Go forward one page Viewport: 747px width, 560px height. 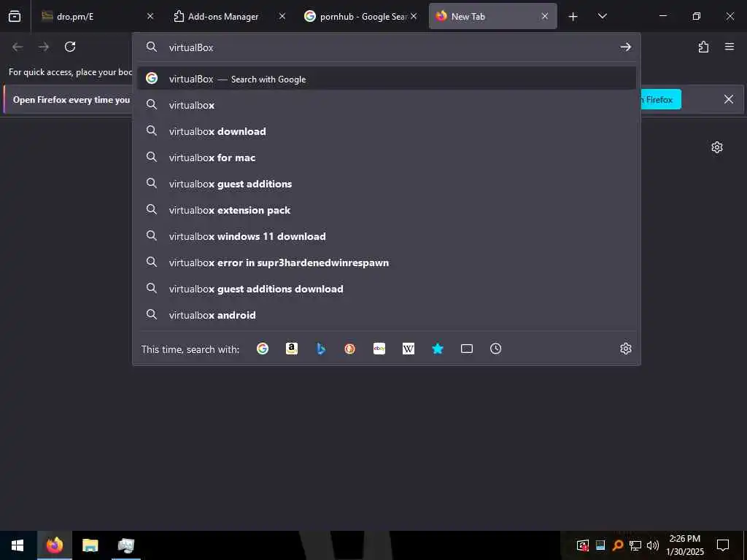click(x=44, y=47)
